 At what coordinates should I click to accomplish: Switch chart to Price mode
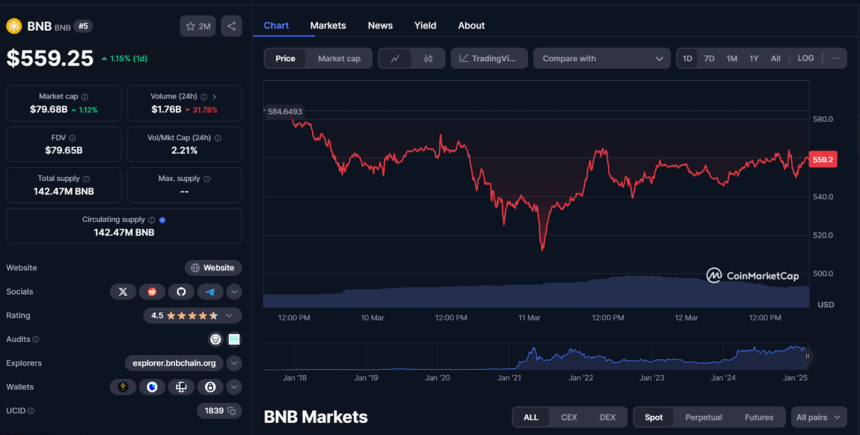(285, 59)
